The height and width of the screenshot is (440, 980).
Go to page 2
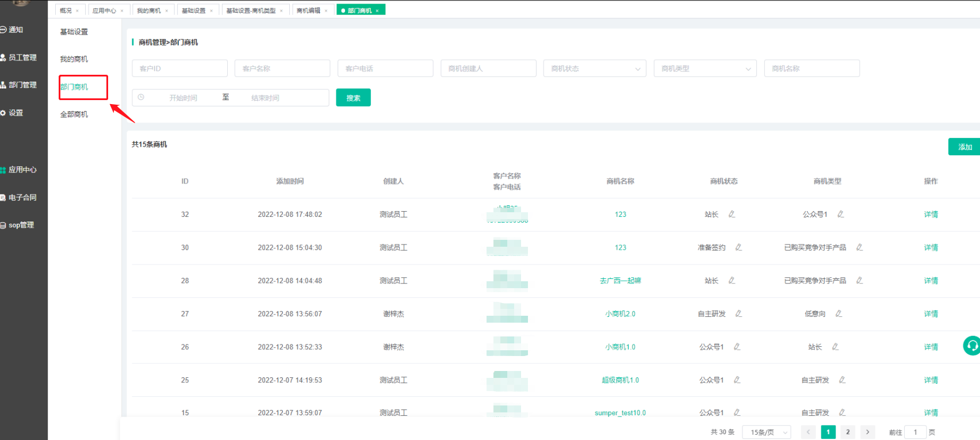point(847,432)
